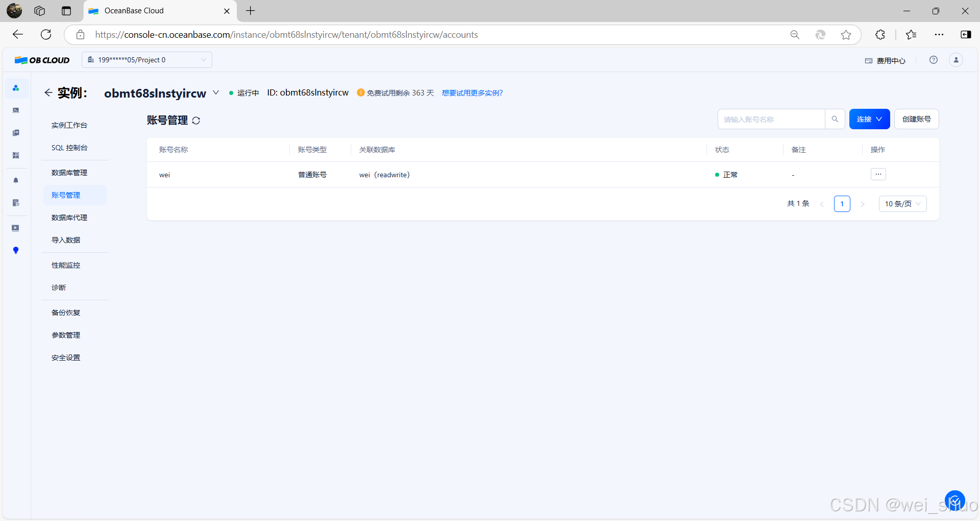Open 费用中心 billing center
Screen dimensions: 980x521
885,60
